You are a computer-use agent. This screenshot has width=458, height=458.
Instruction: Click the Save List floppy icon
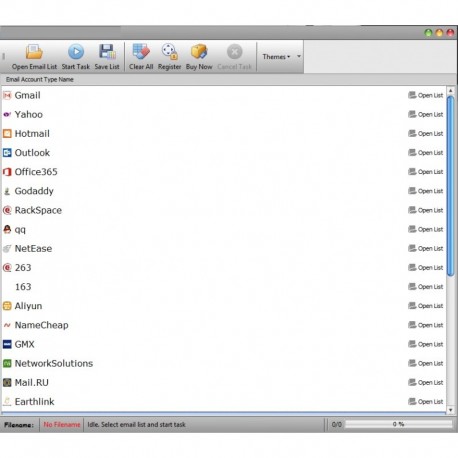pyautogui.click(x=107, y=52)
